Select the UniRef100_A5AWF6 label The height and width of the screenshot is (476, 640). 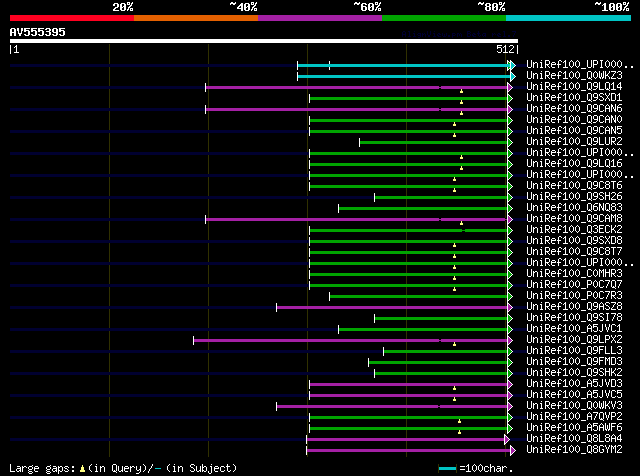(x=574, y=428)
